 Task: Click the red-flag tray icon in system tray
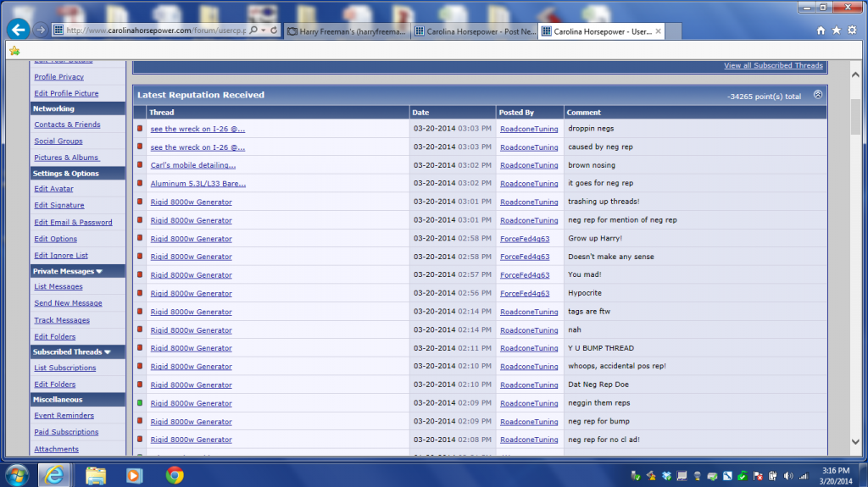[758, 476]
